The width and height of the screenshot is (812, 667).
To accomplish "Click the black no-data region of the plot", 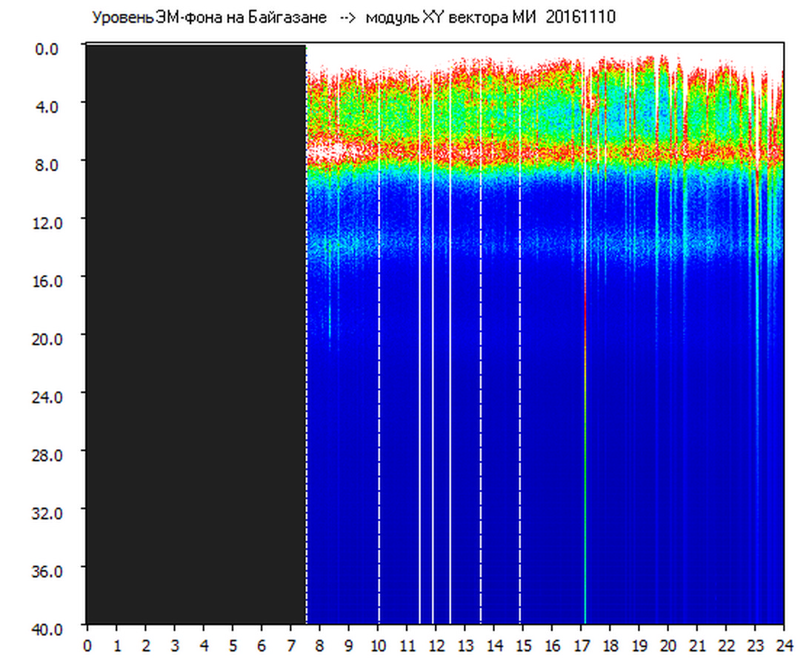I will [x=196, y=333].
